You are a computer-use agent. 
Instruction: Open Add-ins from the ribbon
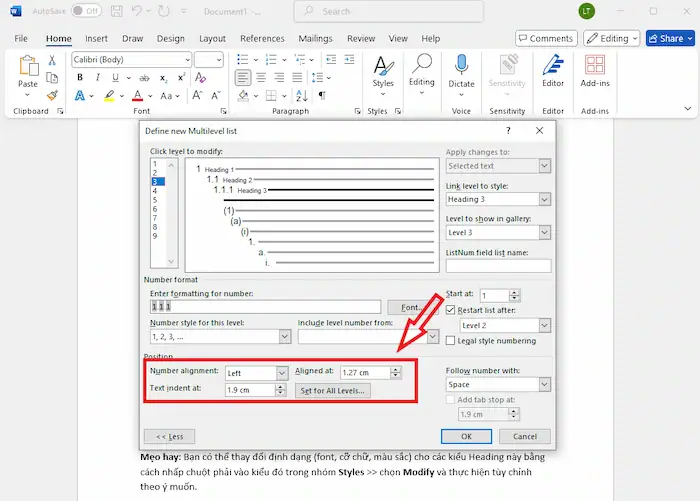tap(595, 69)
